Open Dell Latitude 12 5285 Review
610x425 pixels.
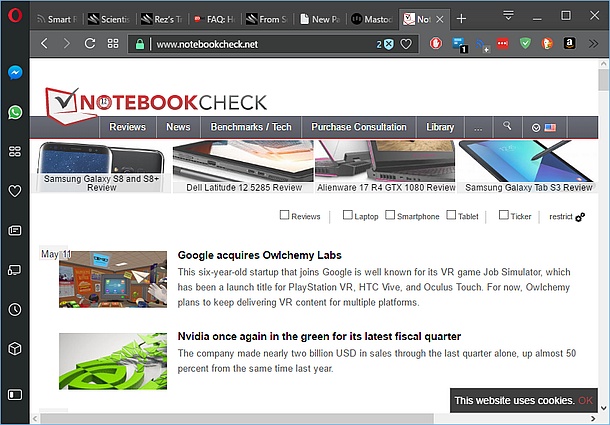pyautogui.click(x=244, y=167)
